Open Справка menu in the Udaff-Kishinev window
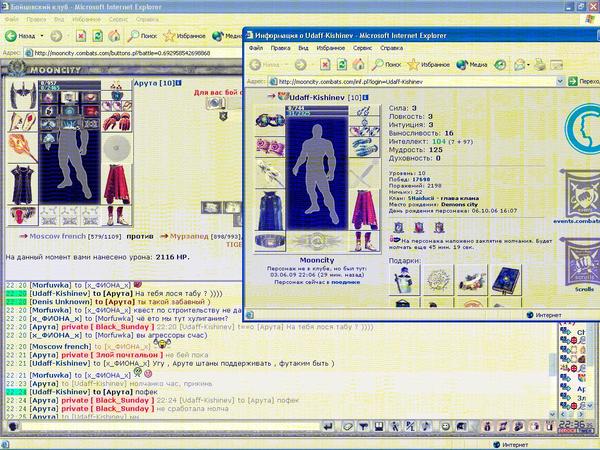 [391, 48]
